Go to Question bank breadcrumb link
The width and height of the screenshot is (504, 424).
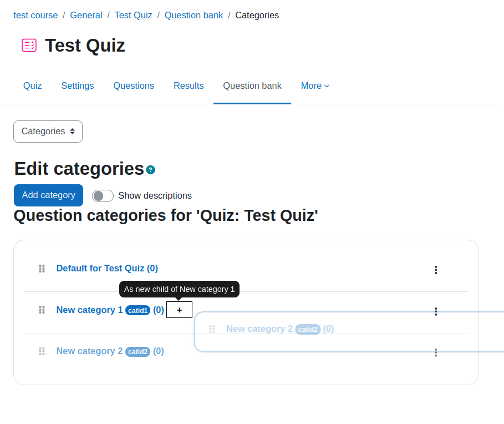tap(194, 15)
